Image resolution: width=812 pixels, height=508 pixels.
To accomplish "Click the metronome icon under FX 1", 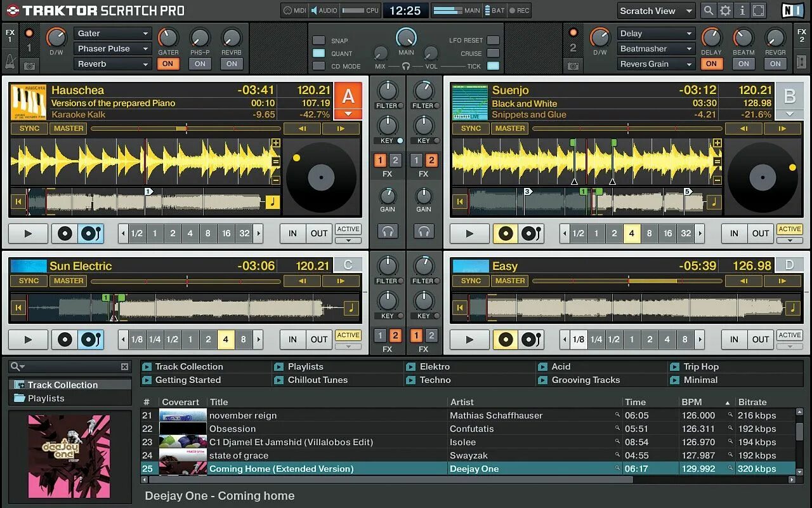I will coord(10,62).
